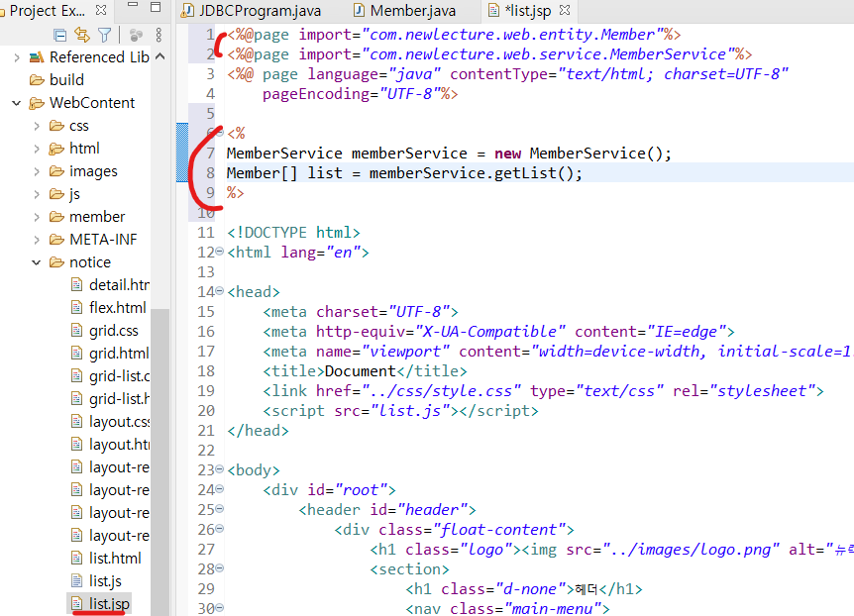
Task: Select flex.html in the notice folder
Action: 118,308
